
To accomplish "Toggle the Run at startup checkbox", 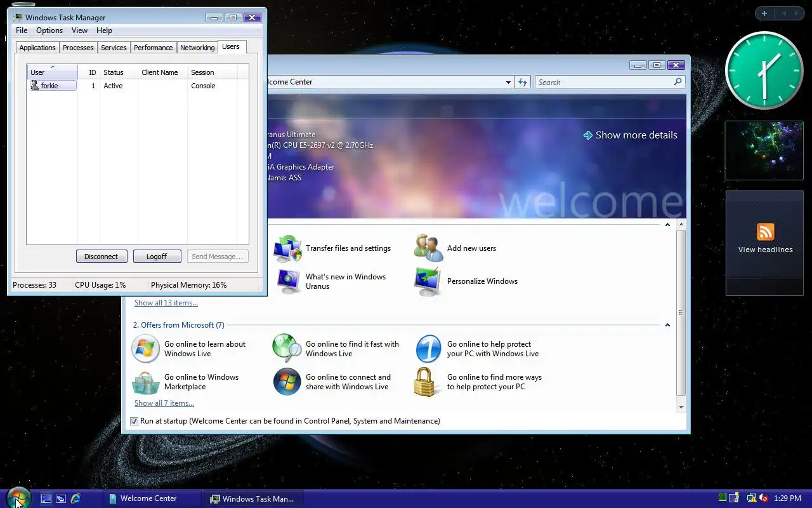I will [x=134, y=421].
